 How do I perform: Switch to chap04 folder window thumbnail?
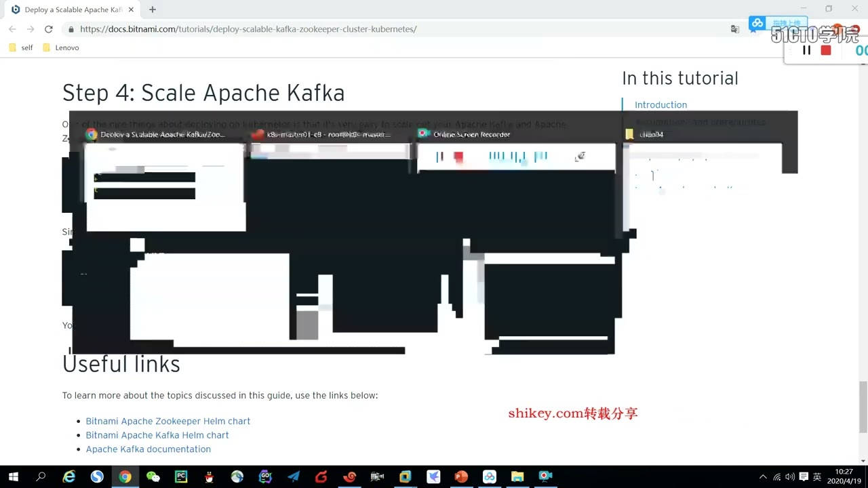coord(703,180)
